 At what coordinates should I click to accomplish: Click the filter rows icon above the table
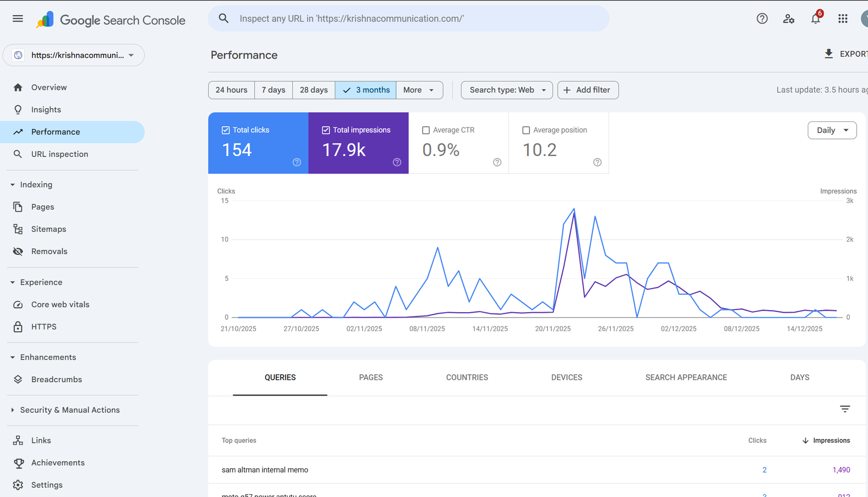845,409
